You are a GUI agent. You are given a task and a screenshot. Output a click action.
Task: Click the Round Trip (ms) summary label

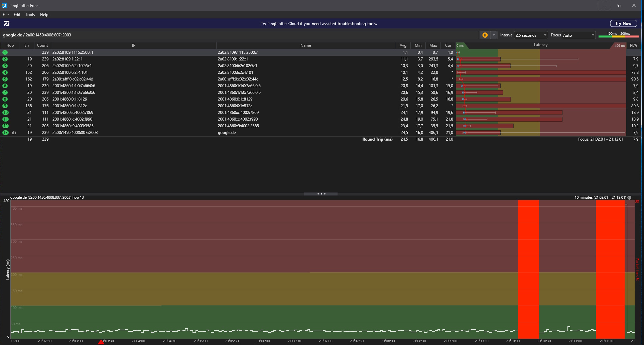[377, 139]
